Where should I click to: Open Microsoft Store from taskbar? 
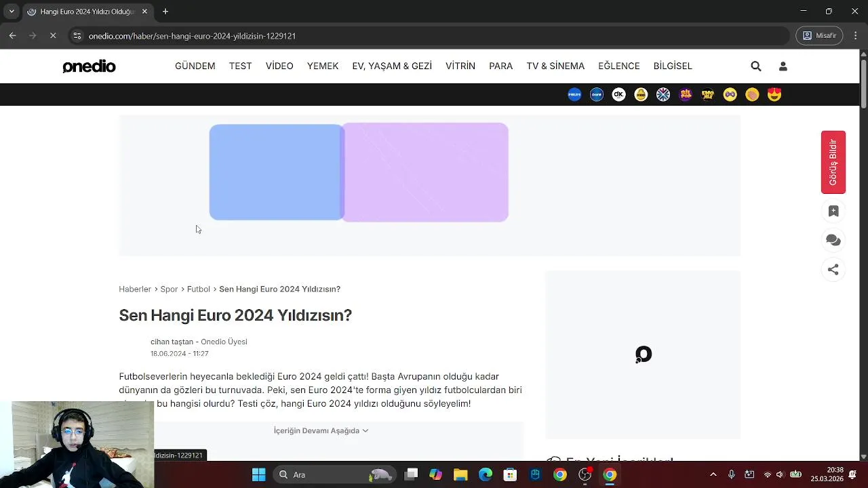pos(510,474)
